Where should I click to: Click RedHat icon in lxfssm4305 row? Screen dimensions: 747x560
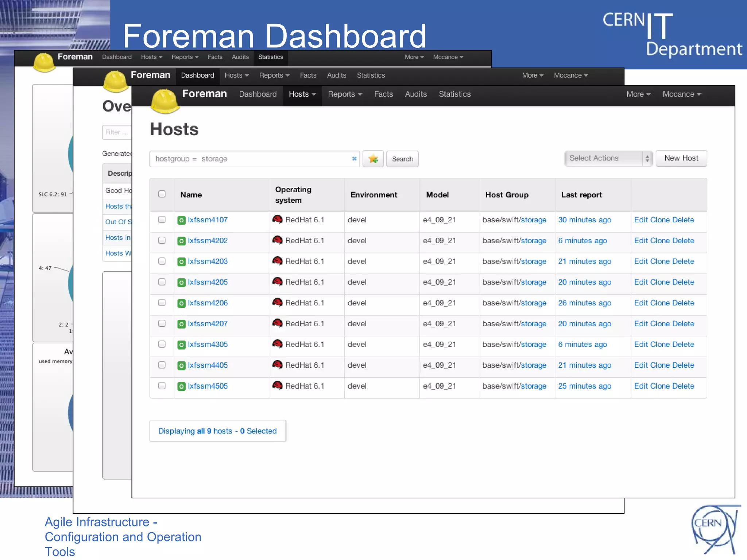coord(278,344)
